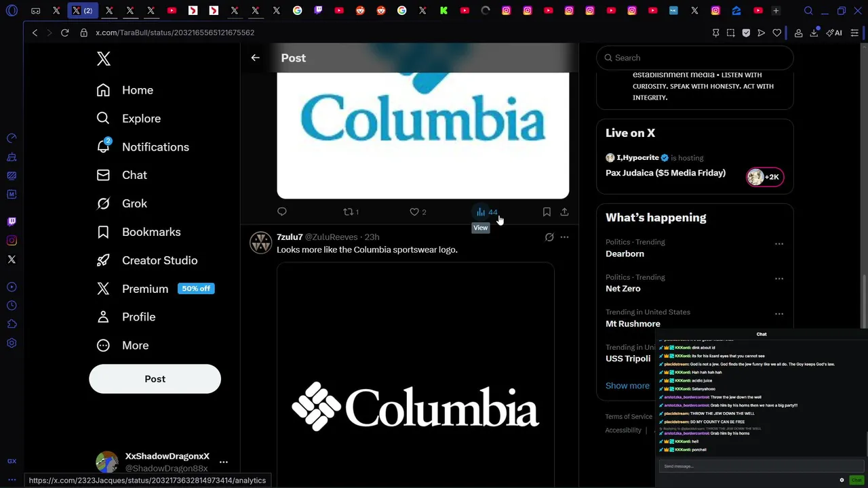Open the reply icon under the Columbia image
The image size is (868, 488).
[282, 211]
